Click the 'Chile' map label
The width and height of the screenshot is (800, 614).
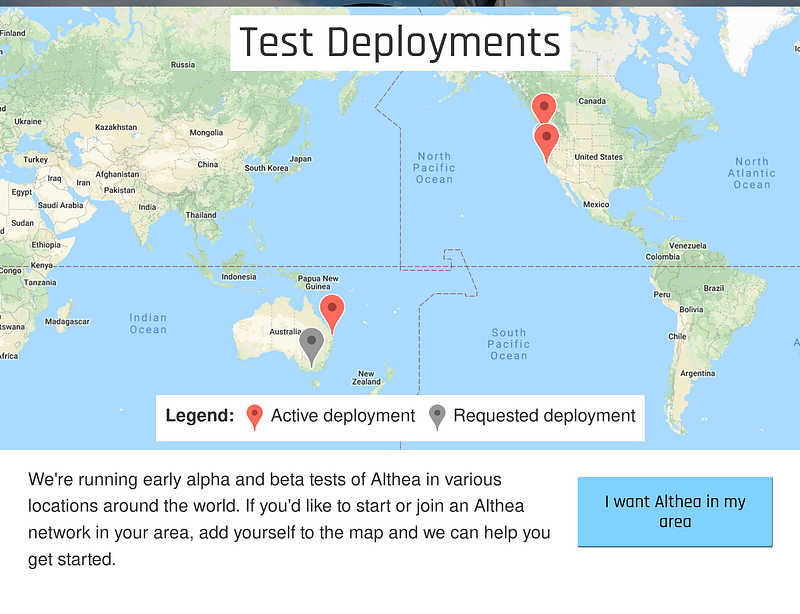click(677, 336)
